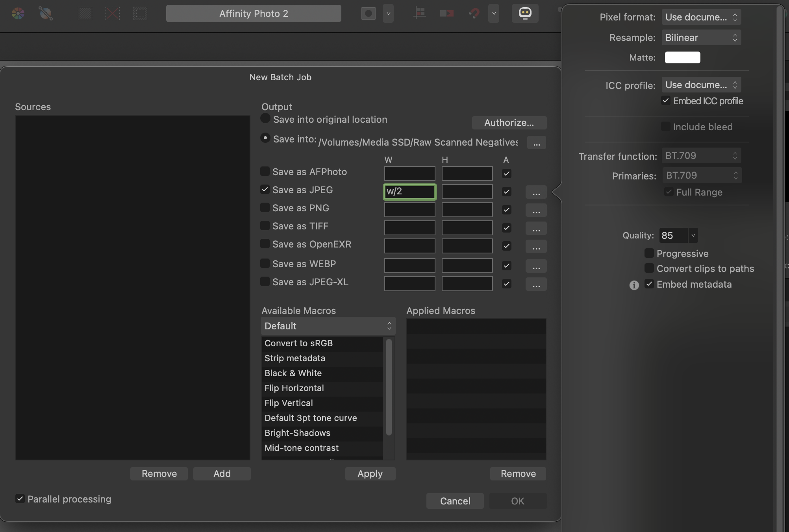
Task: Click the white Matte color swatch
Action: [x=683, y=57]
